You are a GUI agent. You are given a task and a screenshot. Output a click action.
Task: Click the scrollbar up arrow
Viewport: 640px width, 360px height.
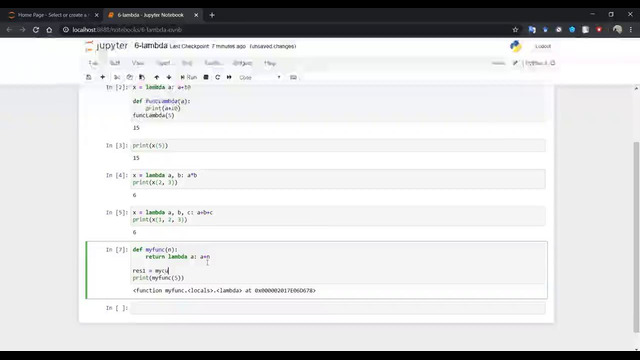(x=636, y=88)
